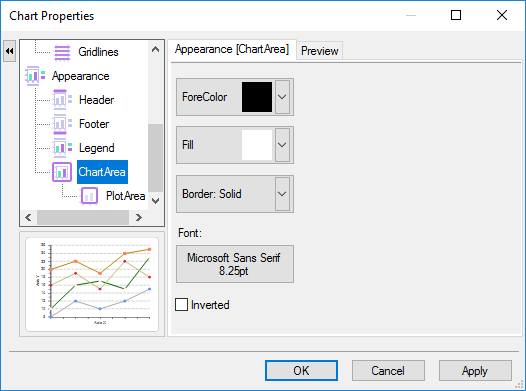Expand the Fill dropdown arrow

(x=282, y=145)
